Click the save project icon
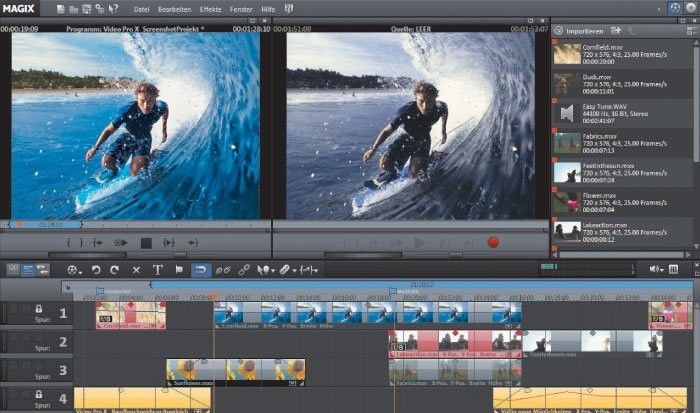Viewport: 700px width, 413px height. (87, 8)
